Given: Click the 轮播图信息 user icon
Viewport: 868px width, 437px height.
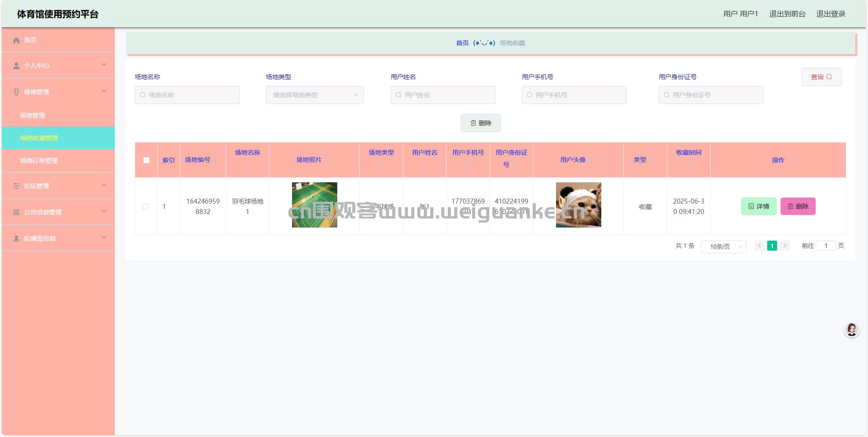Looking at the screenshot, I should 16,238.
